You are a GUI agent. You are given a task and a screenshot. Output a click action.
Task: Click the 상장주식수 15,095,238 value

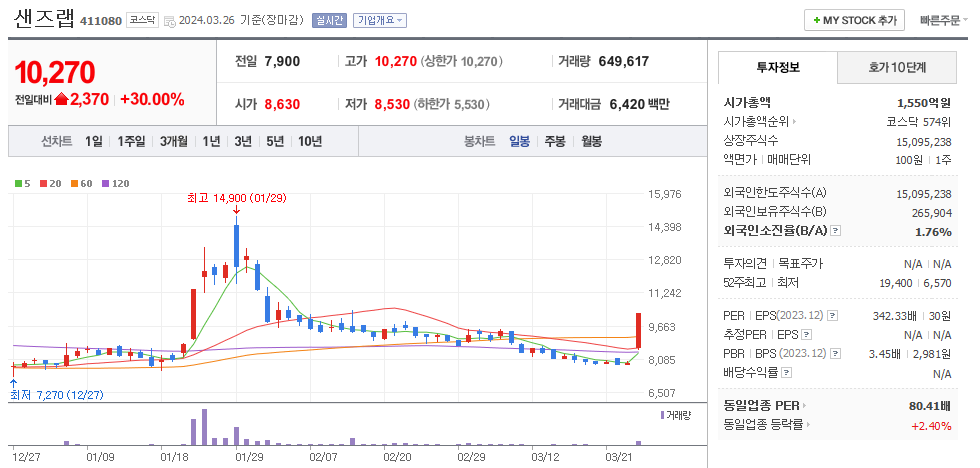[924, 141]
